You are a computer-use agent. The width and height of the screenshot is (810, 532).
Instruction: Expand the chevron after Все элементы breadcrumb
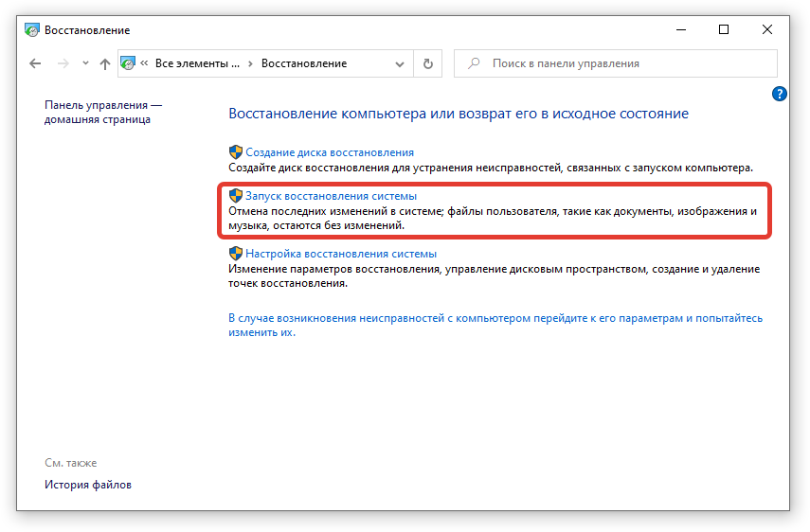click(x=250, y=63)
